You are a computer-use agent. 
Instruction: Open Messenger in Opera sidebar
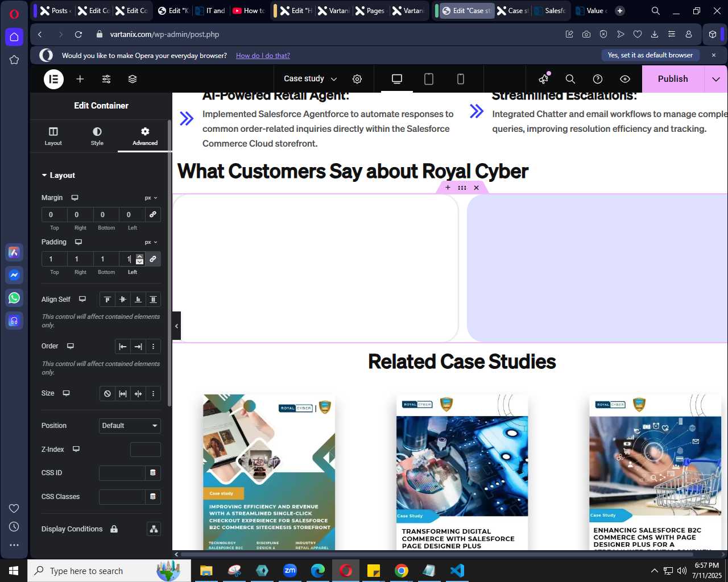click(x=14, y=275)
